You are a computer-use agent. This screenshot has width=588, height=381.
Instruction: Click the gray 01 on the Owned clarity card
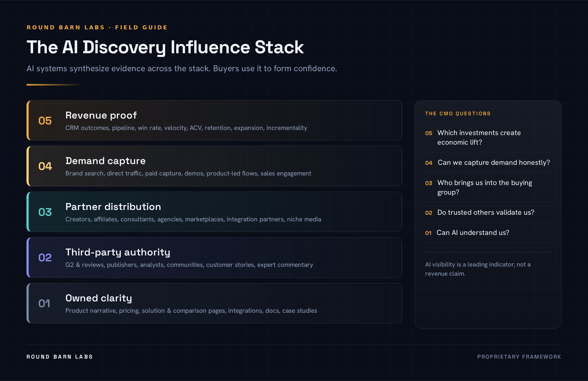click(x=44, y=303)
